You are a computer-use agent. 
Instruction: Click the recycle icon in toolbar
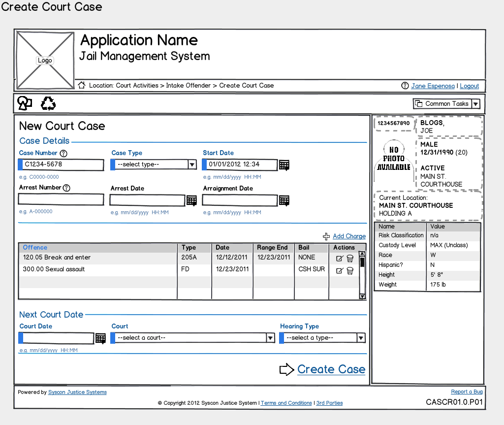tap(48, 103)
